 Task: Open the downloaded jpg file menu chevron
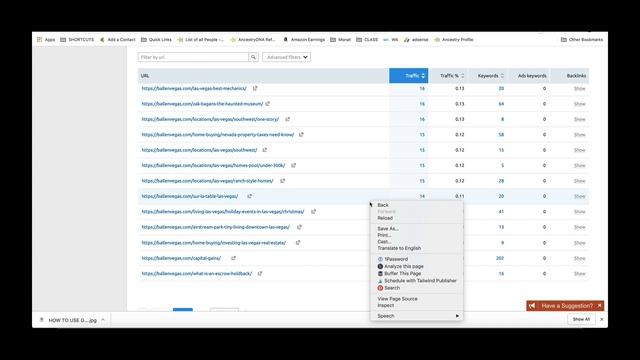click(103, 320)
